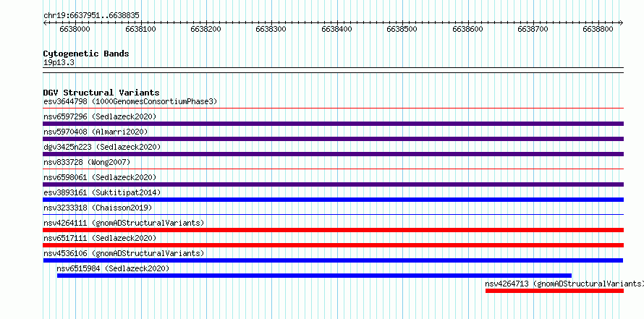Open variant nsv4264713 (gnomADStructuralVariants) label
This screenshot has height=319, width=644.
(564, 284)
